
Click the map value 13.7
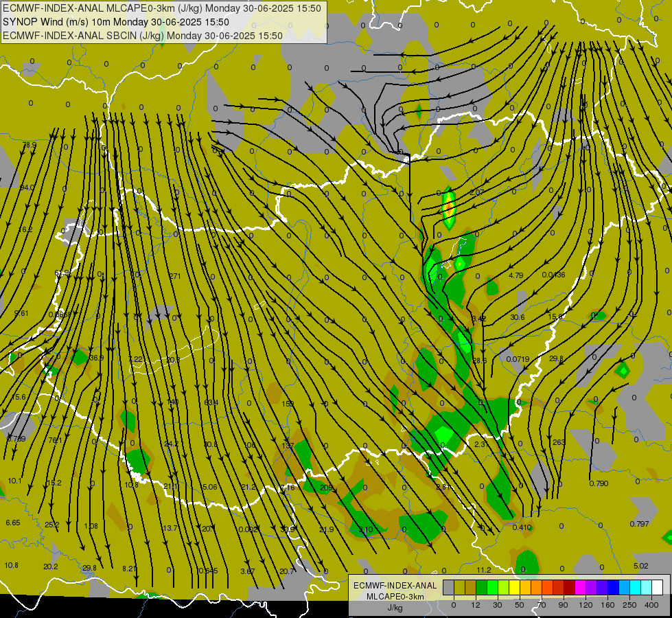170,528
